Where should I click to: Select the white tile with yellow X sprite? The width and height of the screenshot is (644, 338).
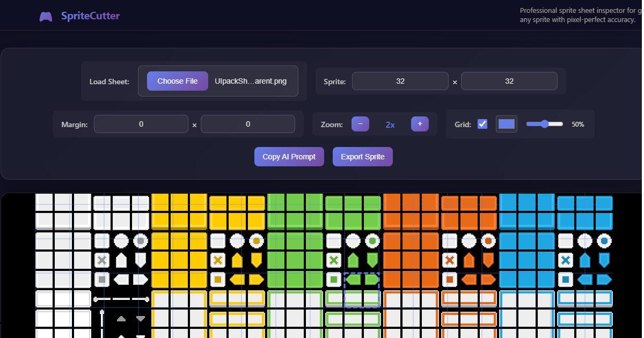tap(217, 260)
